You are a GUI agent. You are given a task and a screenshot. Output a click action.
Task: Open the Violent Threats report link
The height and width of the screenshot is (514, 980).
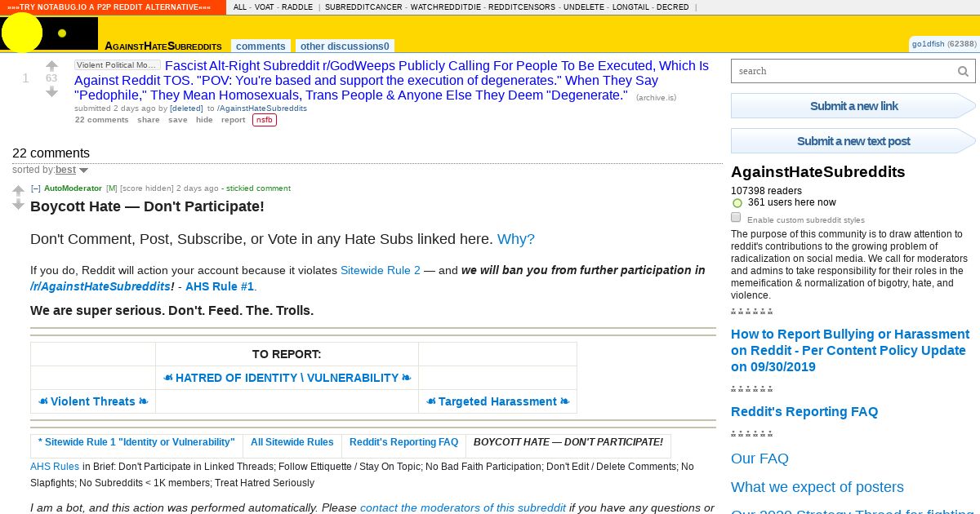93,401
